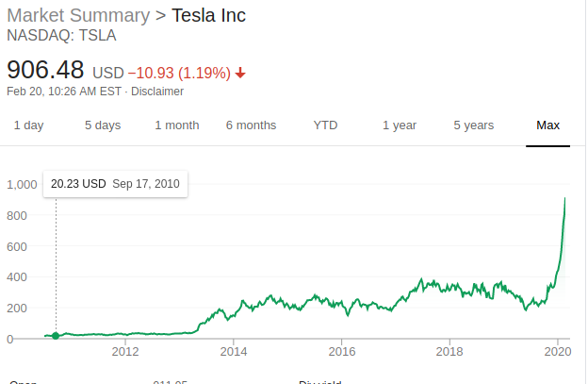Switch to the 5 days tab
The width and height of the screenshot is (588, 384).
coord(102,125)
